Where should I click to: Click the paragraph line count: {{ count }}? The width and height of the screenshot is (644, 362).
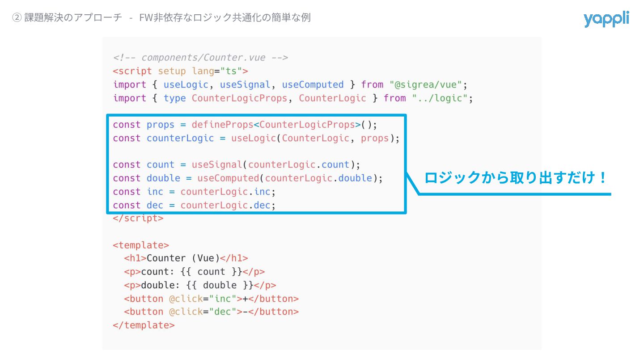(x=195, y=272)
